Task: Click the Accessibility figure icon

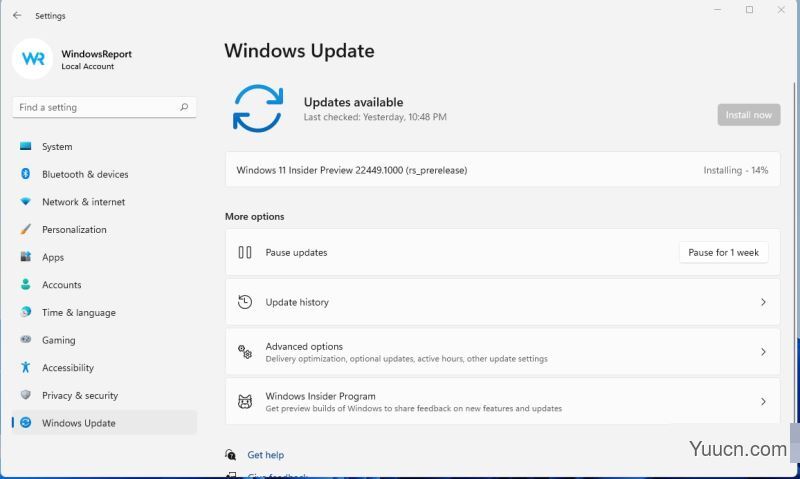Action: pyautogui.click(x=26, y=367)
